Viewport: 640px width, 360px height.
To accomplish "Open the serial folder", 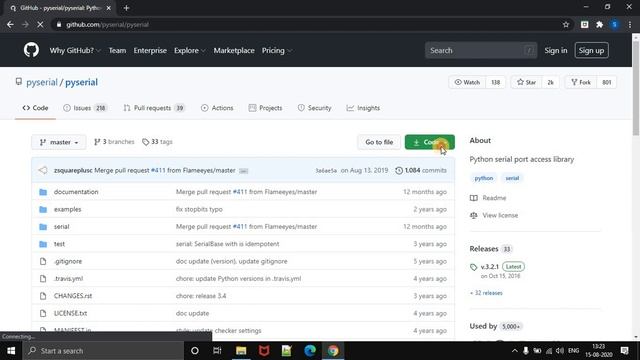I will coord(61,227).
